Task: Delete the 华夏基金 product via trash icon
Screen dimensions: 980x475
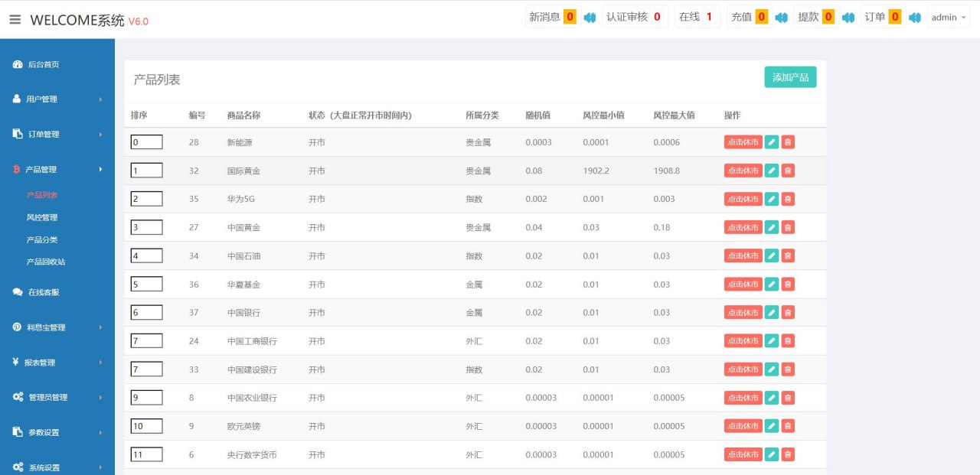Action: pyautogui.click(x=788, y=285)
